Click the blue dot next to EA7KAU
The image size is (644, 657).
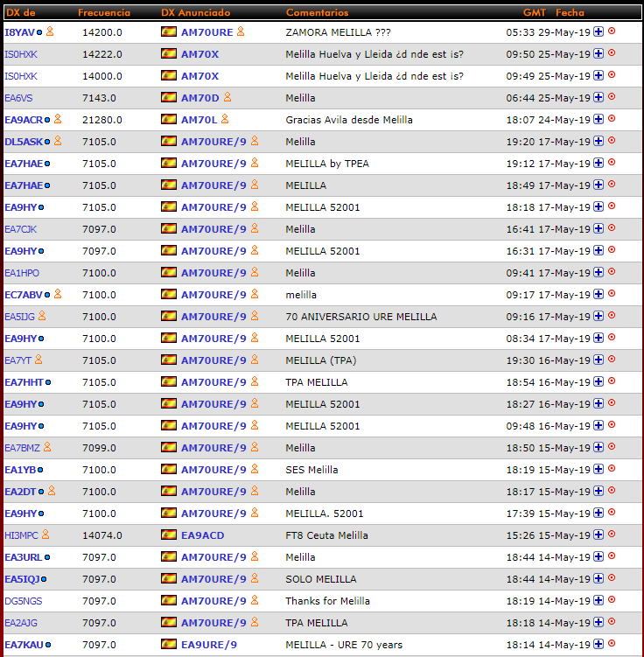coord(48,645)
